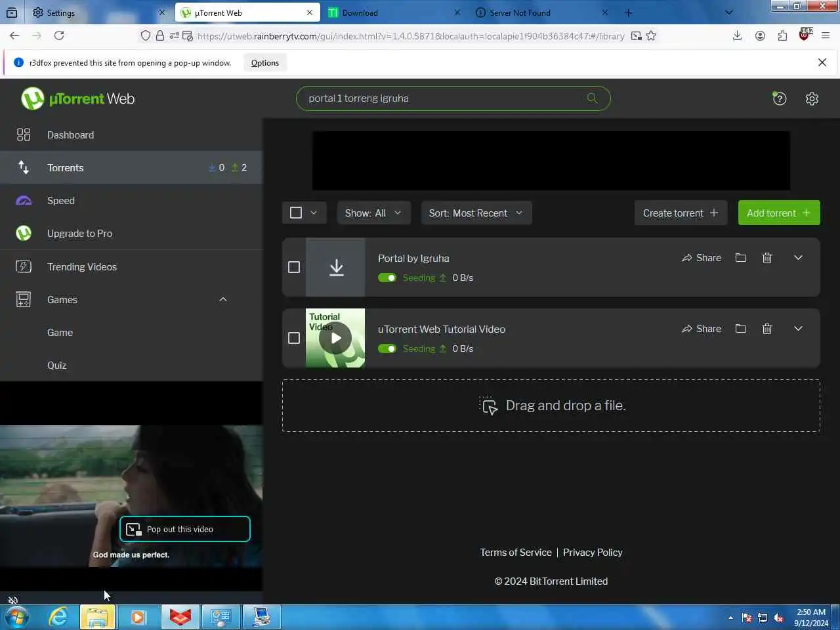Open the bulk selection dropdown arrow
This screenshot has width=840, height=630.
coord(314,213)
